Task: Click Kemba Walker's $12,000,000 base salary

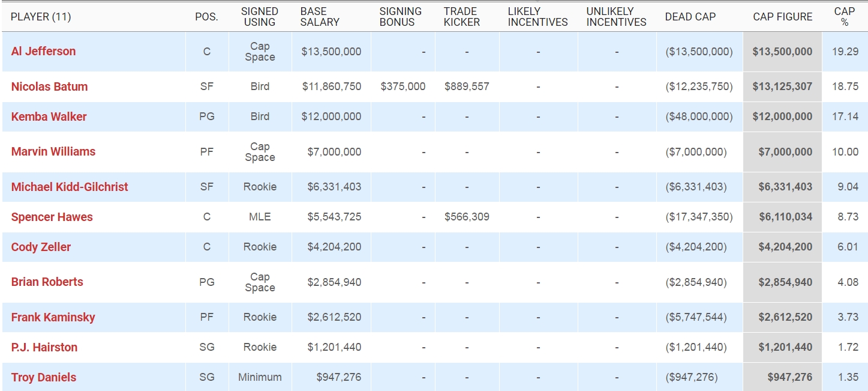Action: (331, 117)
